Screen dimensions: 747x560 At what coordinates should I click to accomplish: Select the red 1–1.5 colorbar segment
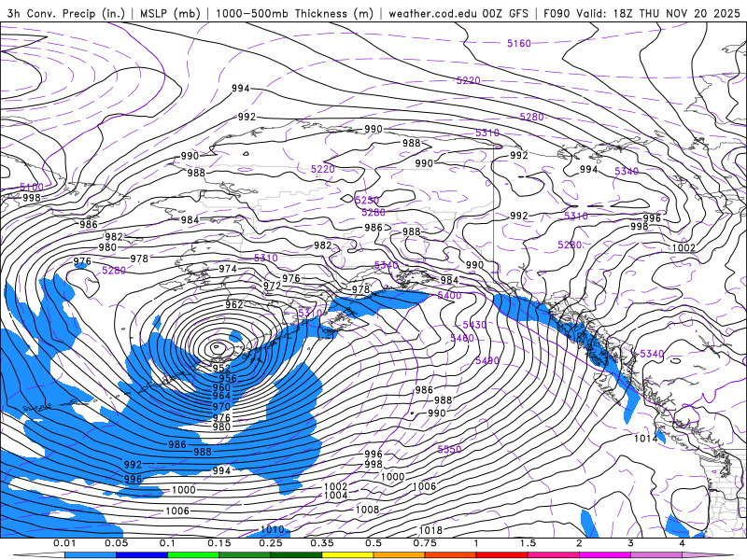click(502, 555)
